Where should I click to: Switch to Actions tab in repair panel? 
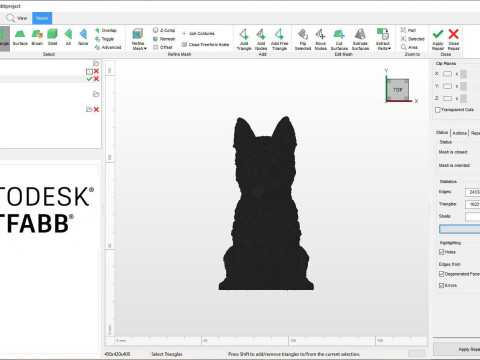tap(459, 133)
